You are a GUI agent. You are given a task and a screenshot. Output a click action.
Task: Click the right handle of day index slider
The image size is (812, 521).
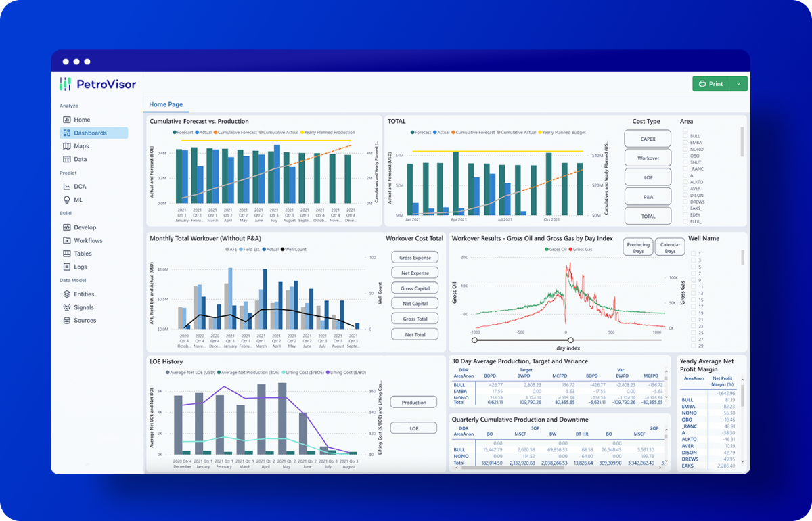pyautogui.click(x=570, y=340)
